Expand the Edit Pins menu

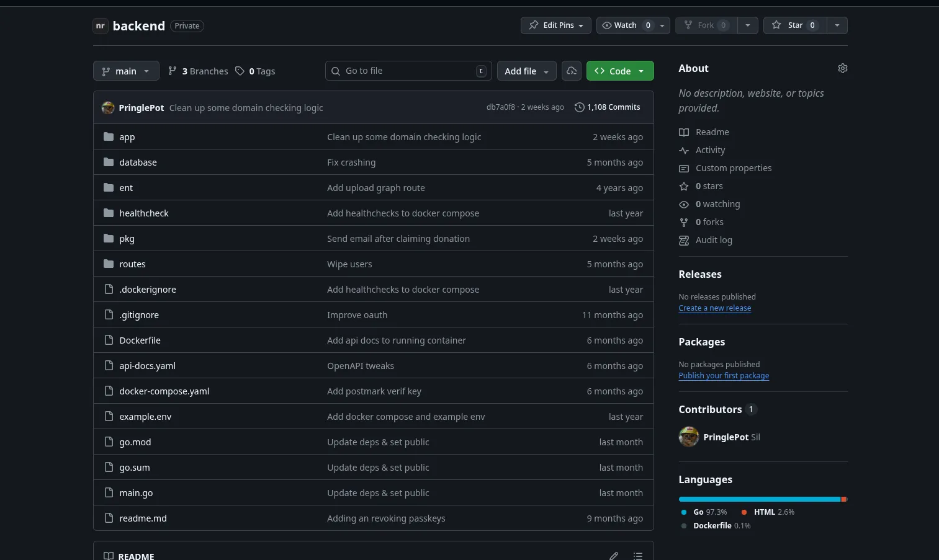pyautogui.click(x=555, y=25)
